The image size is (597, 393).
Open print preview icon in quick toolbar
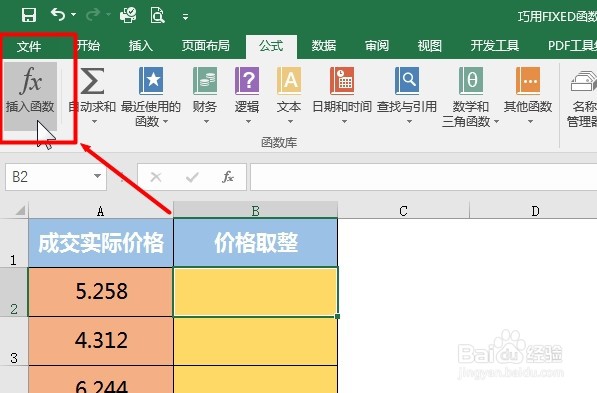tap(157, 16)
